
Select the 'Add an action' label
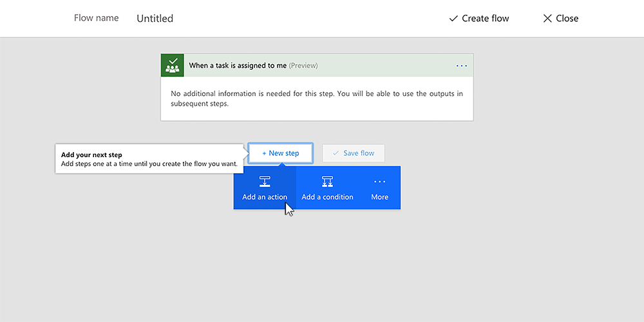pos(265,197)
